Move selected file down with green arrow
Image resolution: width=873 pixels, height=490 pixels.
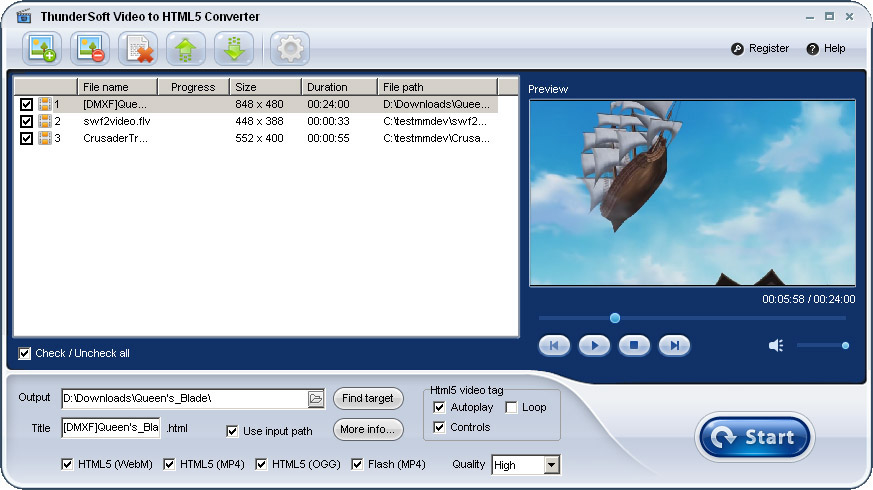[234, 47]
